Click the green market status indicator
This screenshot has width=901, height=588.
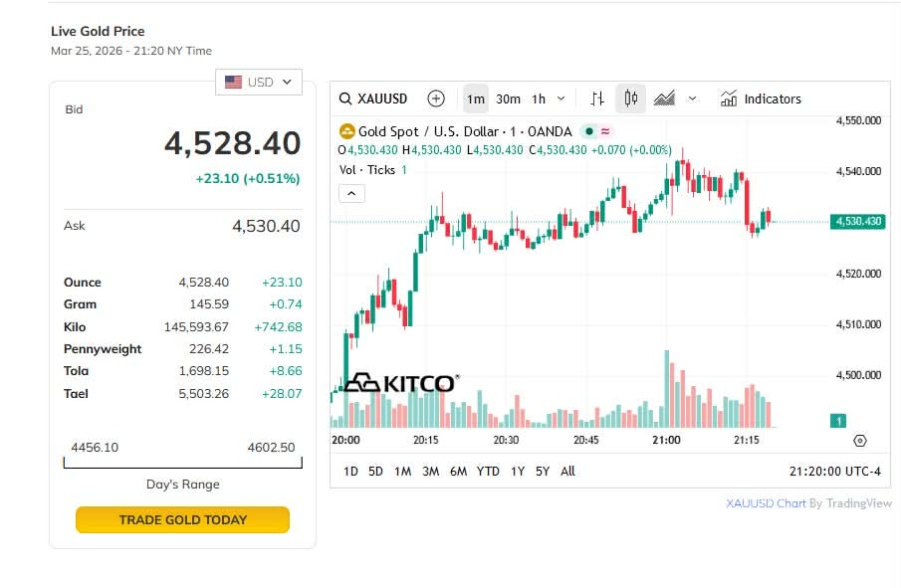pos(589,131)
